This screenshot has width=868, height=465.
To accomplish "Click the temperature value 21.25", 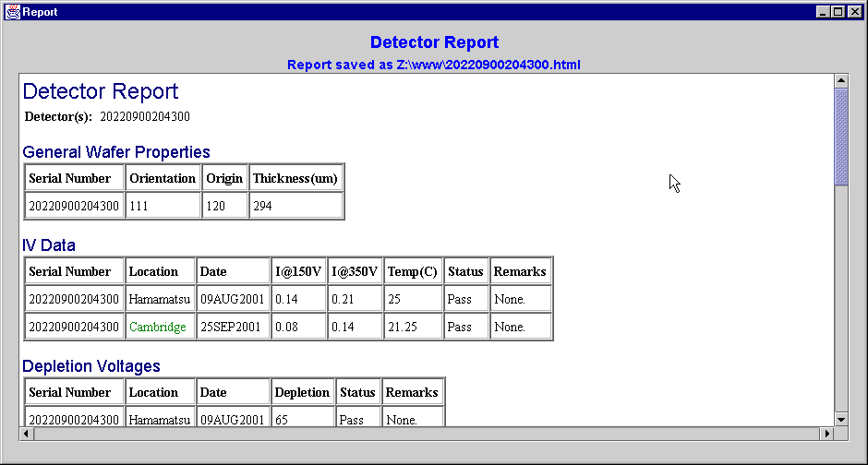I will pos(403,327).
